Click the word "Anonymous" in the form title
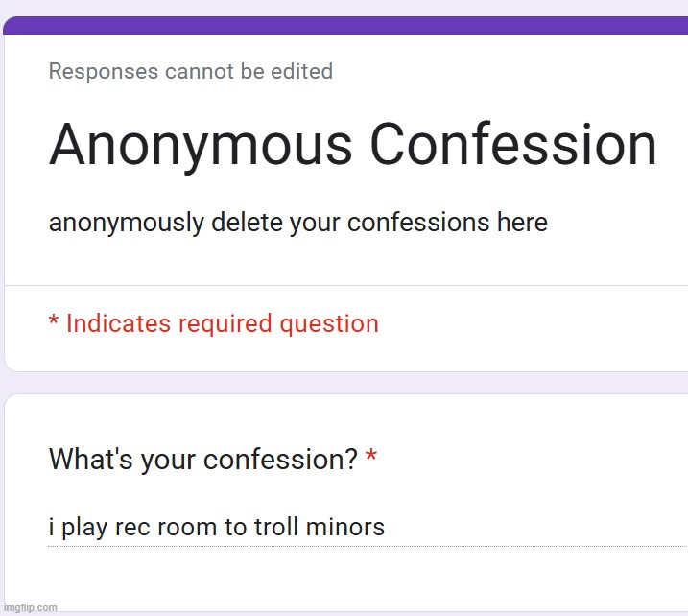 point(201,145)
